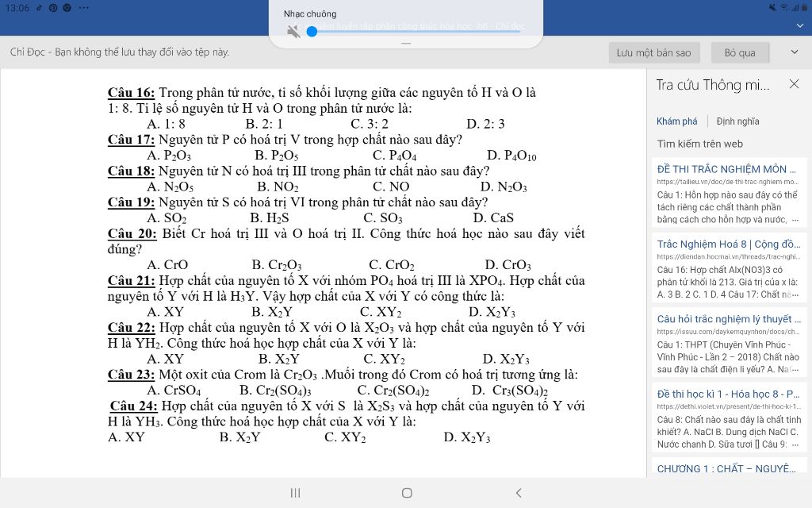The height and width of the screenshot is (508, 812).
Task: Click the Câu 16: heading in document
Action: click(131, 93)
